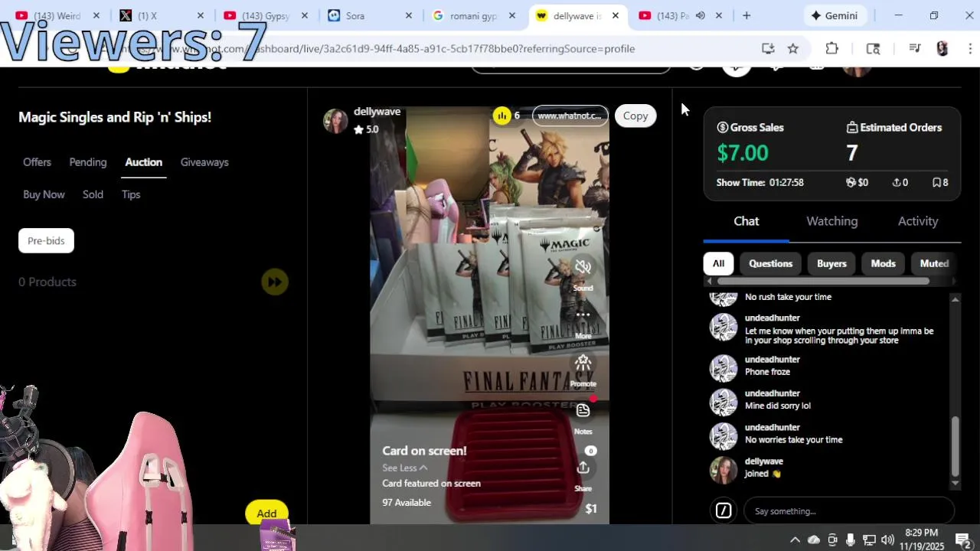Click the www.whatnot.c... link pill

570,116
